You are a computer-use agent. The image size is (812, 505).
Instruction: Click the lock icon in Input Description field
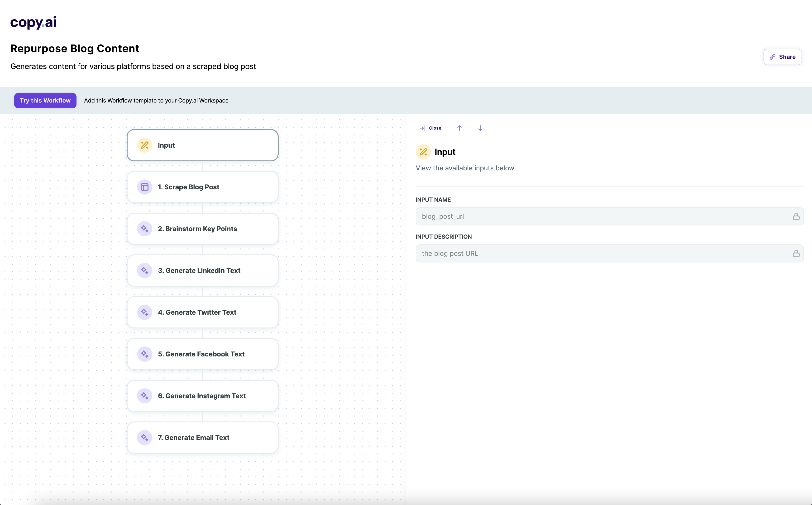pos(796,253)
